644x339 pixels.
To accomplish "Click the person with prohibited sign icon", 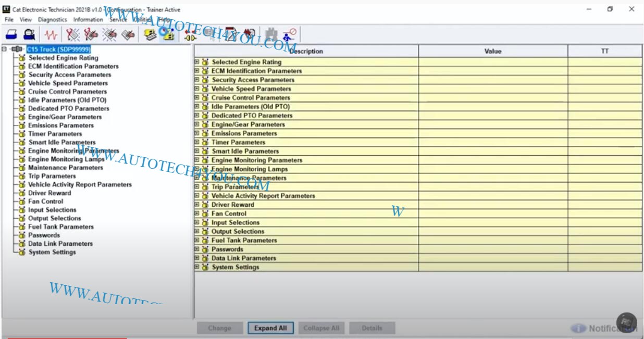I will pyautogui.click(x=289, y=35).
